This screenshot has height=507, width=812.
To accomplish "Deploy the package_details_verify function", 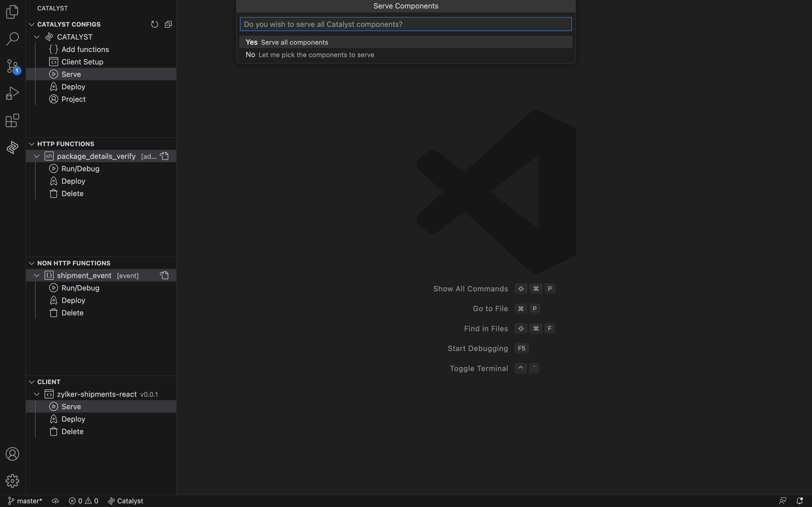I will tap(101, 181).
